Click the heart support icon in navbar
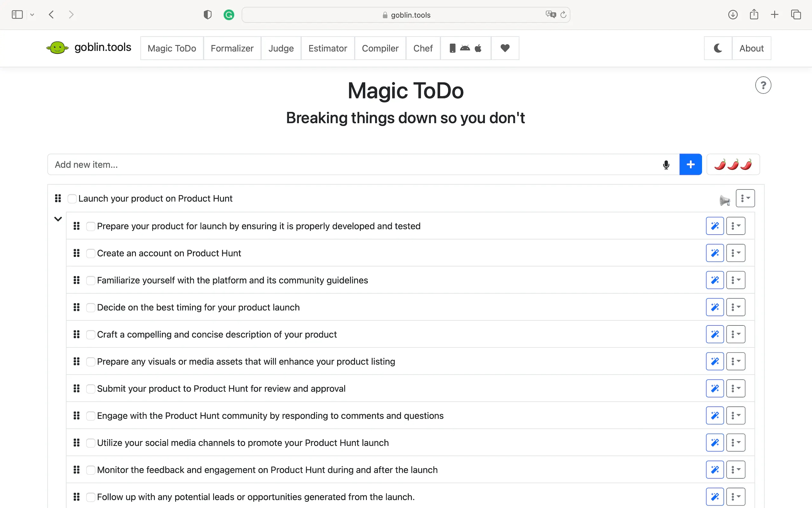The width and height of the screenshot is (812, 508). 505,48
